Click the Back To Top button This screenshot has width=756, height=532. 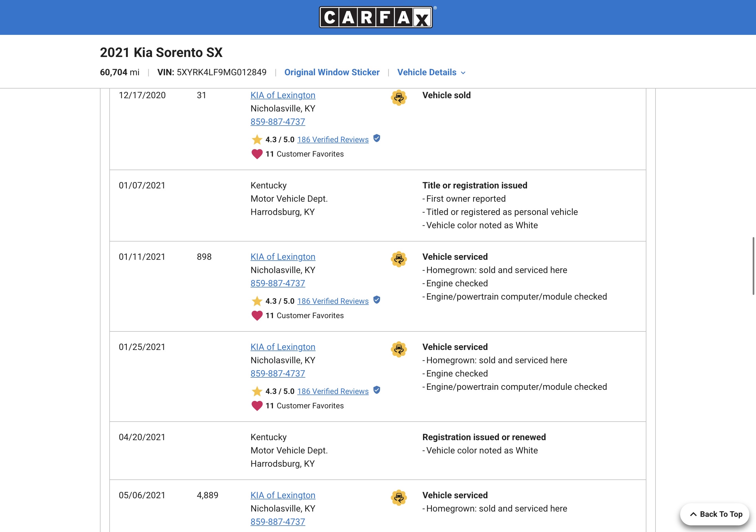coord(715,514)
